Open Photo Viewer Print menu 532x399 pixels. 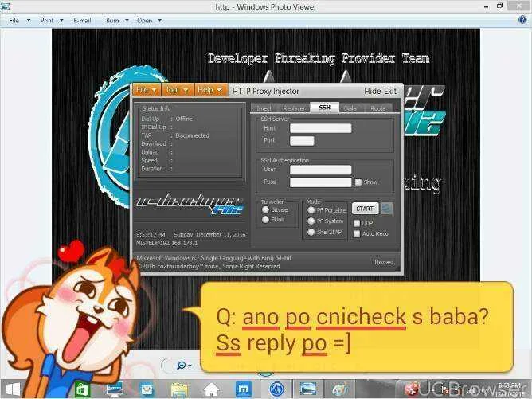(47, 21)
